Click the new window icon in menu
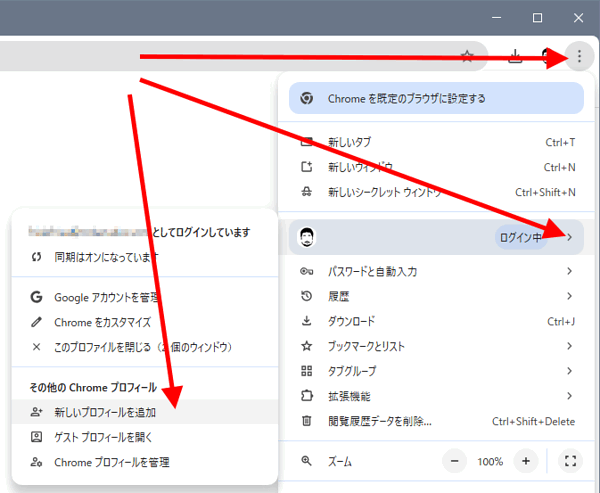600x493 pixels. [307, 167]
